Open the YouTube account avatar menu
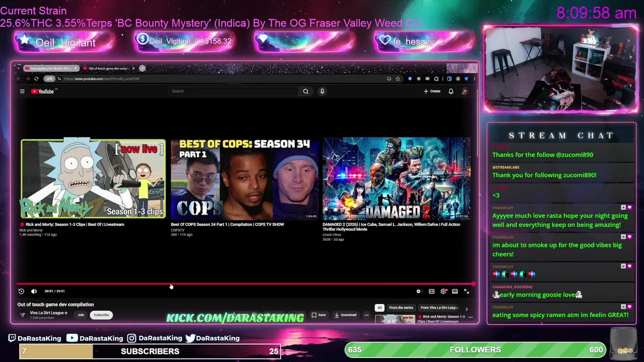Viewport: 644px width, 362px height. click(x=464, y=91)
